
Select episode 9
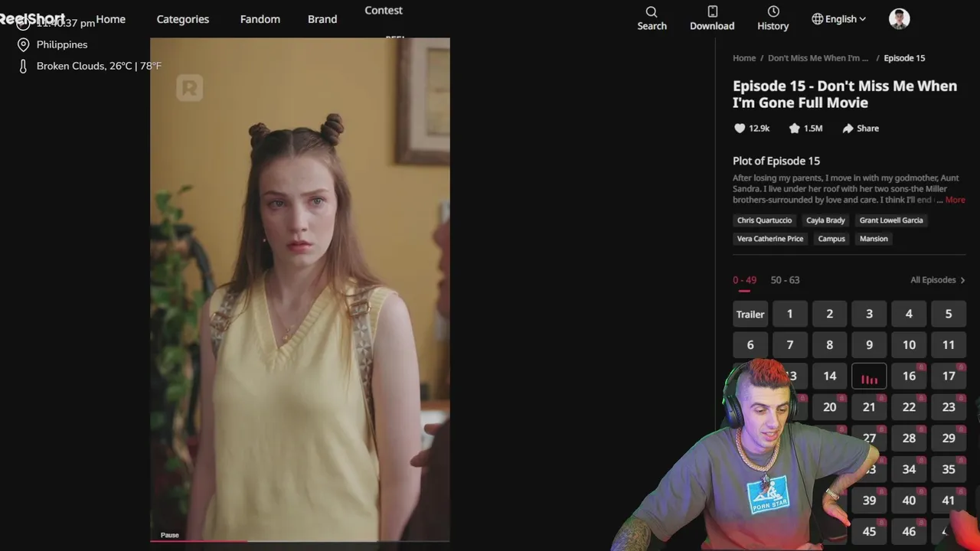[x=869, y=345]
